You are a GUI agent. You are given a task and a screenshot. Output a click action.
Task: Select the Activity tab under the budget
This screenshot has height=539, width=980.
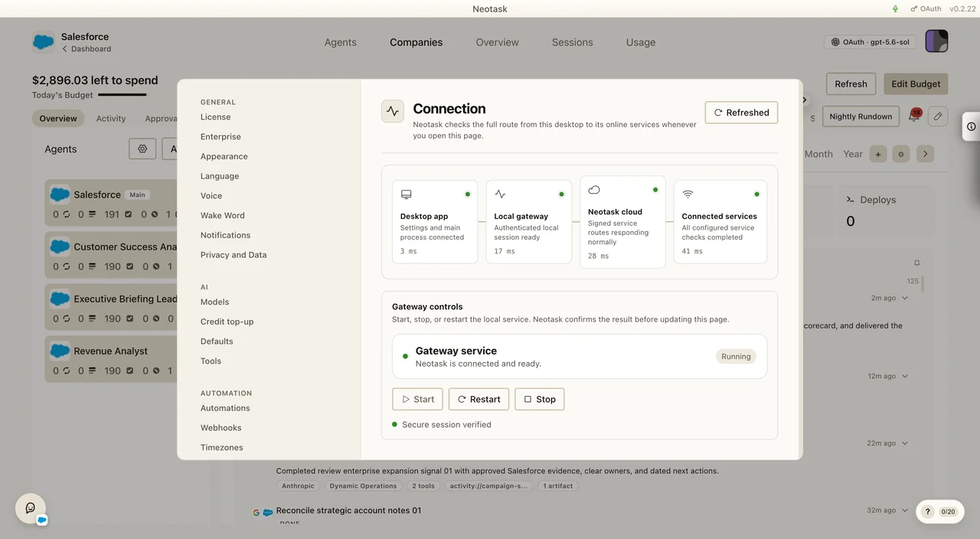click(x=111, y=119)
